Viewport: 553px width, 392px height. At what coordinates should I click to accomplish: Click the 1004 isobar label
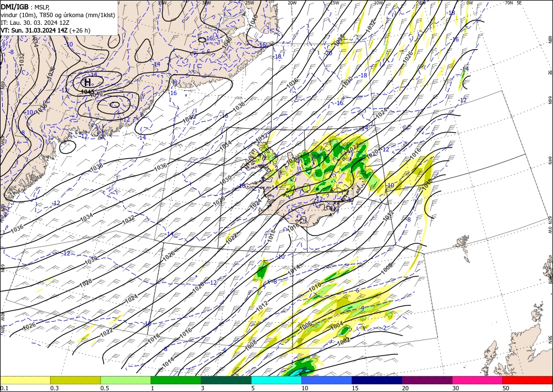(337, 325)
